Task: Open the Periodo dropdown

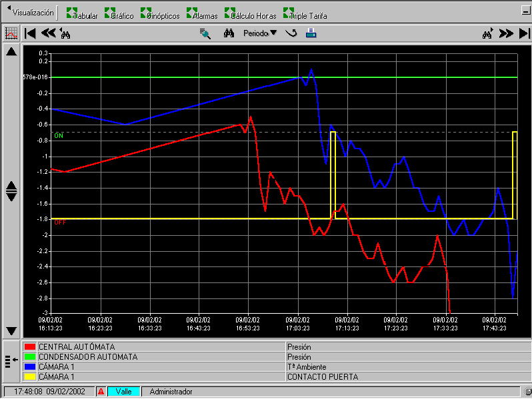Action: 259,33
